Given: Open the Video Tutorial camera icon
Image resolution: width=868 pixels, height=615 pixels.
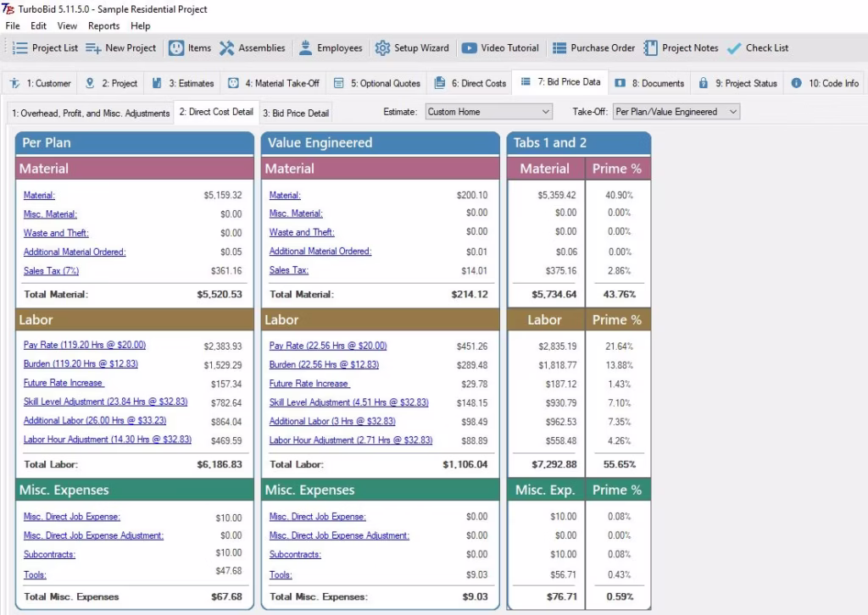Looking at the screenshot, I should (469, 48).
